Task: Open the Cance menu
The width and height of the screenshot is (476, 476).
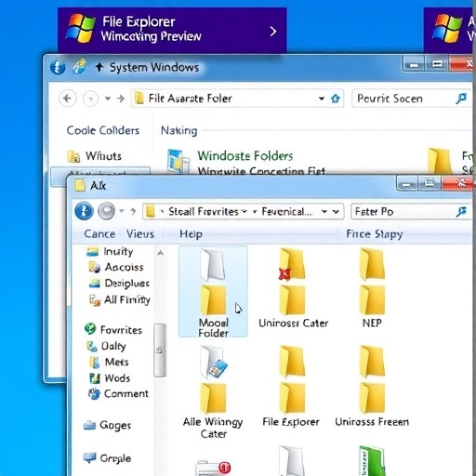Action: (99, 234)
